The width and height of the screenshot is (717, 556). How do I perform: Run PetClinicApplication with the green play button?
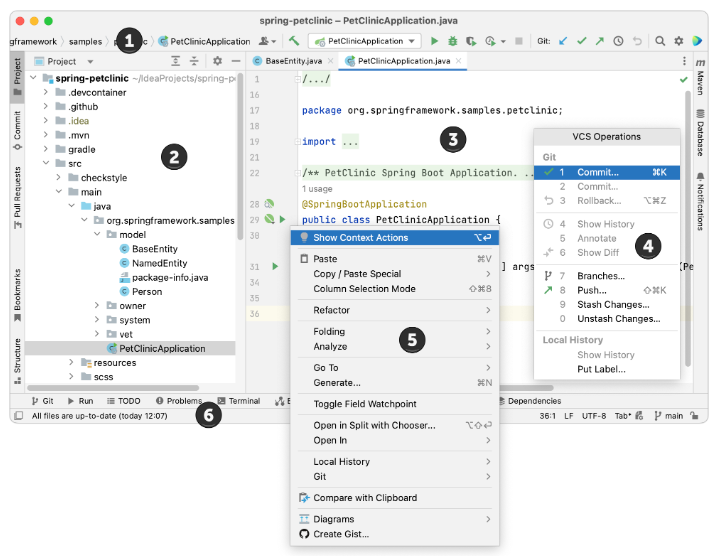pyautogui.click(x=434, y=41)
